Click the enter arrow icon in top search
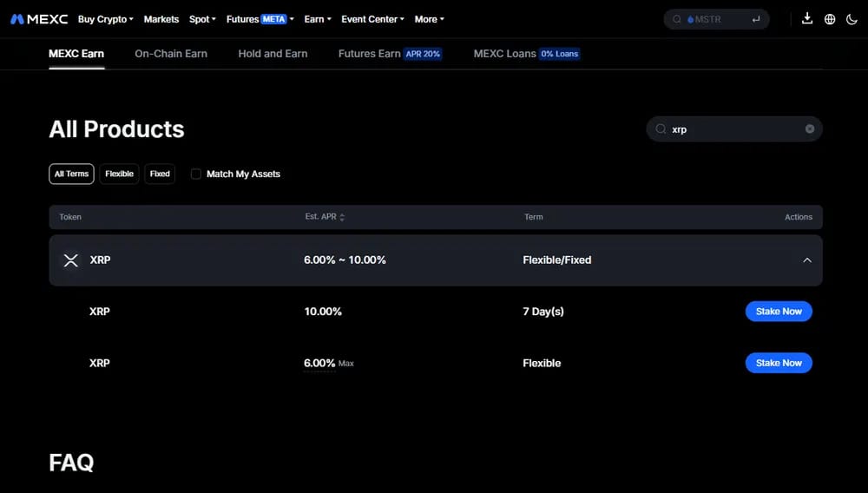 [x=756, y=19]
